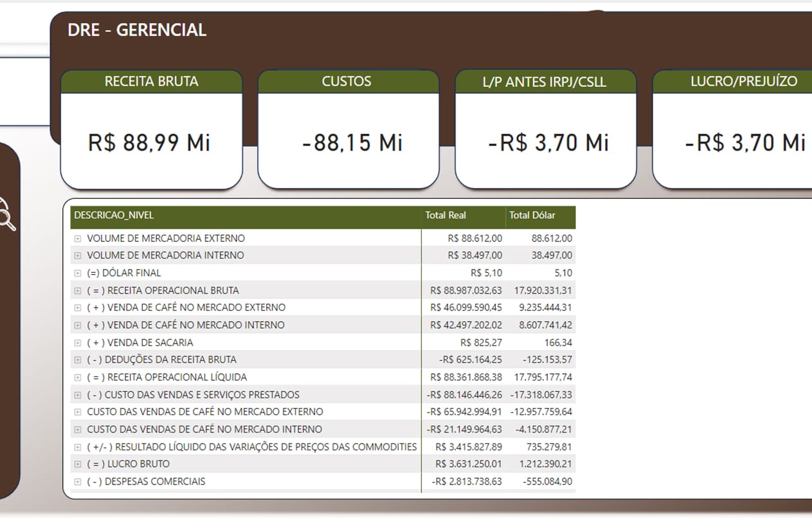The width and height of the screenshot is (812, 518).
Task: Expand DEDUÇÕES DA RECEITA BRUTA row
Action: click(x=78, y=360)
